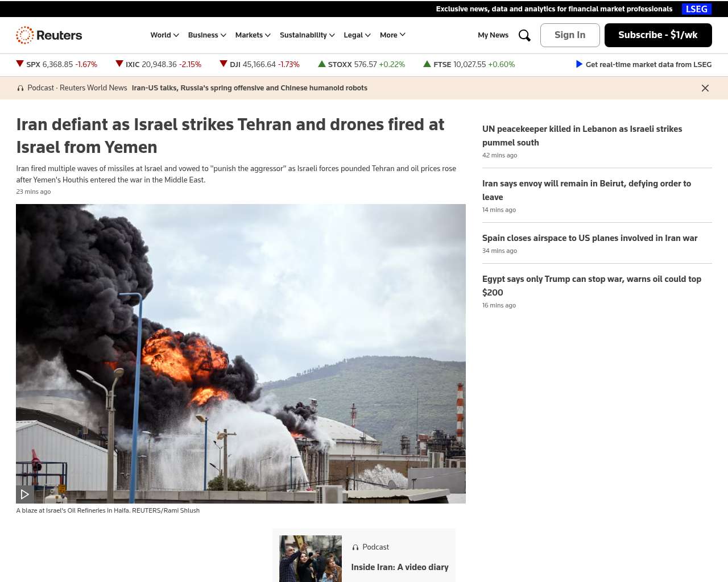Open 'Egypt says only Trump can stop war'
Screen dimensions: 728x582
(x=591, y=286)
